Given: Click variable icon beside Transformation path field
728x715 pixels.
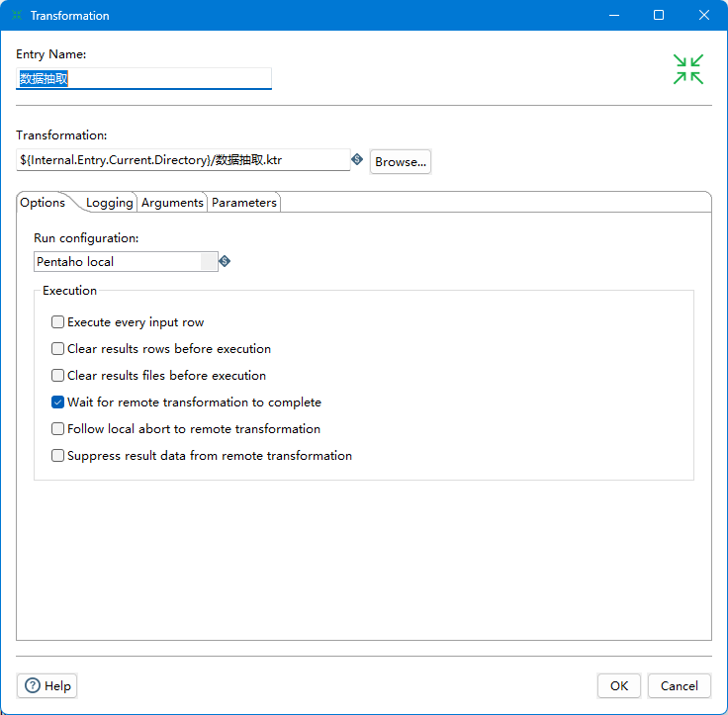Looking at the screenshot, I should (357, 159).
